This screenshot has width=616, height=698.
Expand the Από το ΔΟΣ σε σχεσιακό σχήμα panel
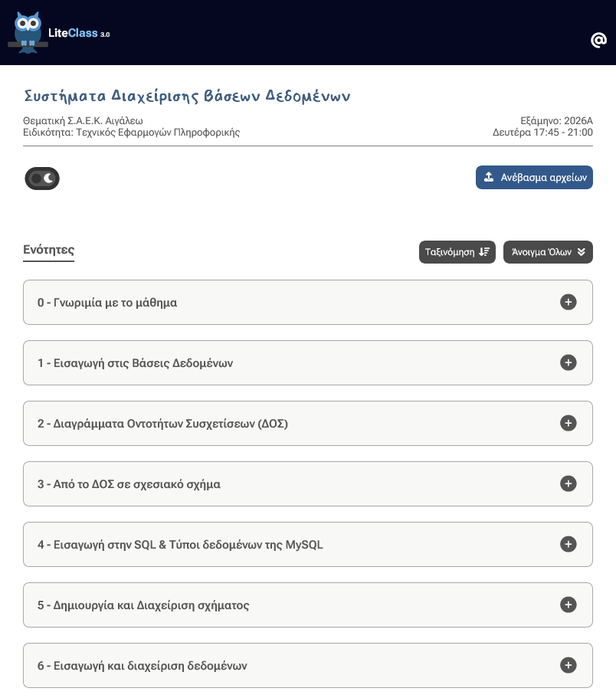tap(308, 484)
